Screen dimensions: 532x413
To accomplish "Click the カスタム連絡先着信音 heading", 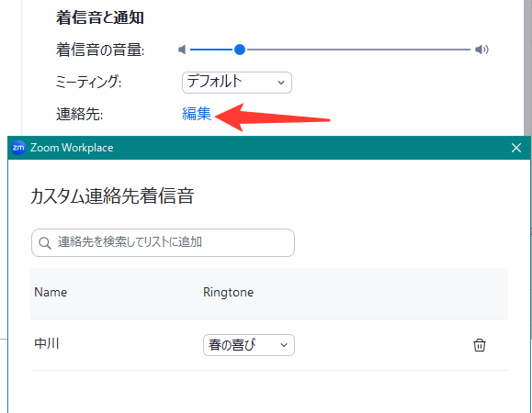I will (x=112, y=195).
